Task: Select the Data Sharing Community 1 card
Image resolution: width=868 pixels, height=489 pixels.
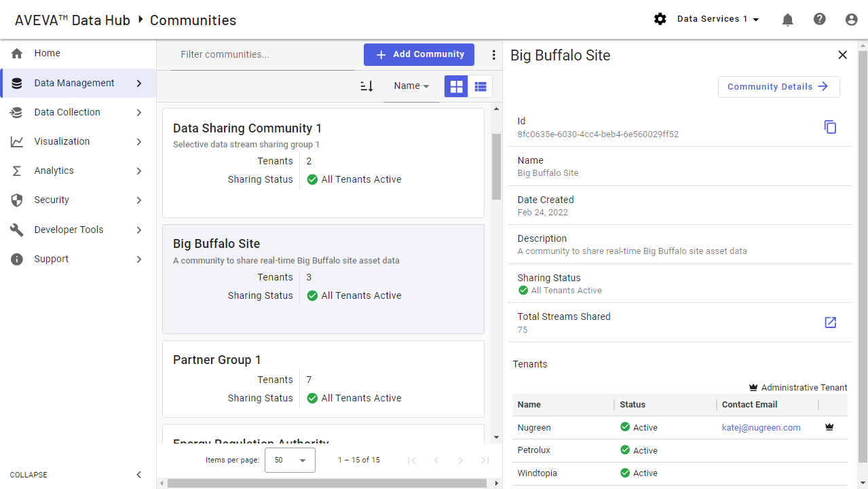Action: pos(323,163)
